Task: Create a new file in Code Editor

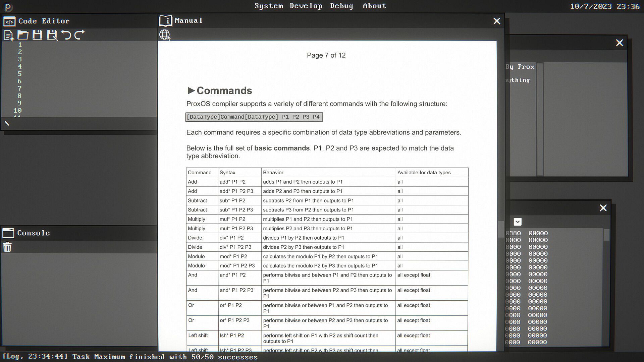Action: [8, 35]
